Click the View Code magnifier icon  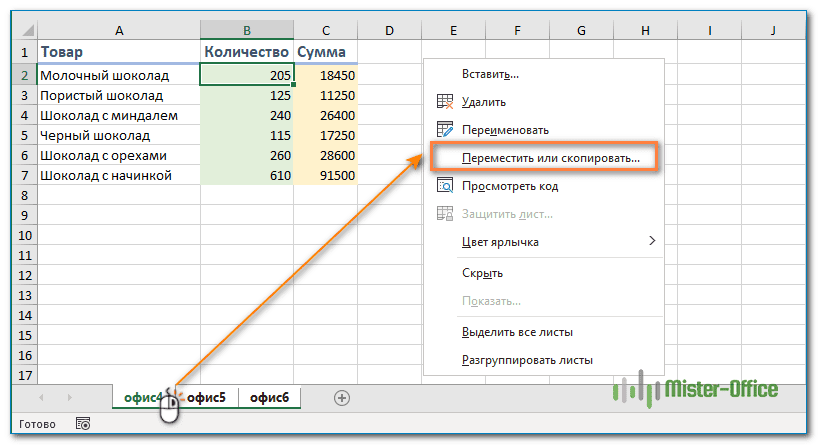pyautogui.click(x=446, y=185)
